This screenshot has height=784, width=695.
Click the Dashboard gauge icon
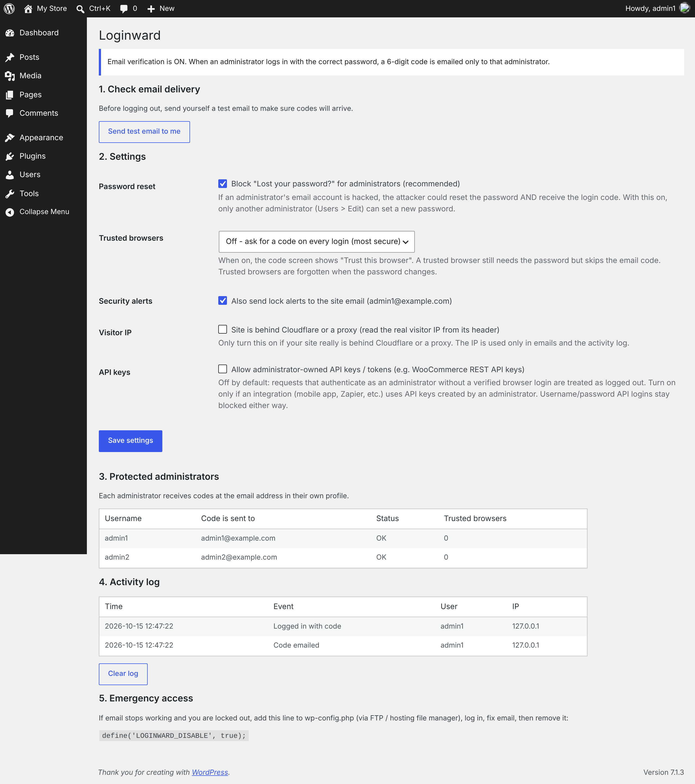pyautogui.click(x=10, y=33)
